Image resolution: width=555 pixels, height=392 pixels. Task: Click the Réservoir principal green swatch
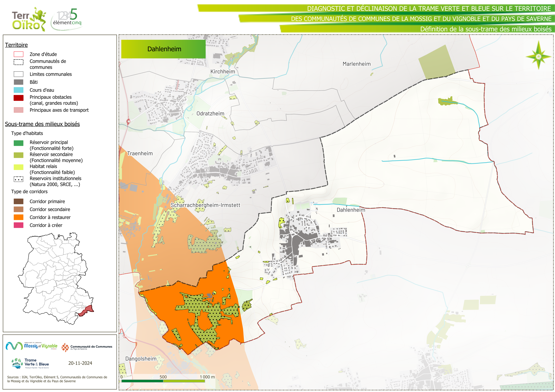click(19, 143)
